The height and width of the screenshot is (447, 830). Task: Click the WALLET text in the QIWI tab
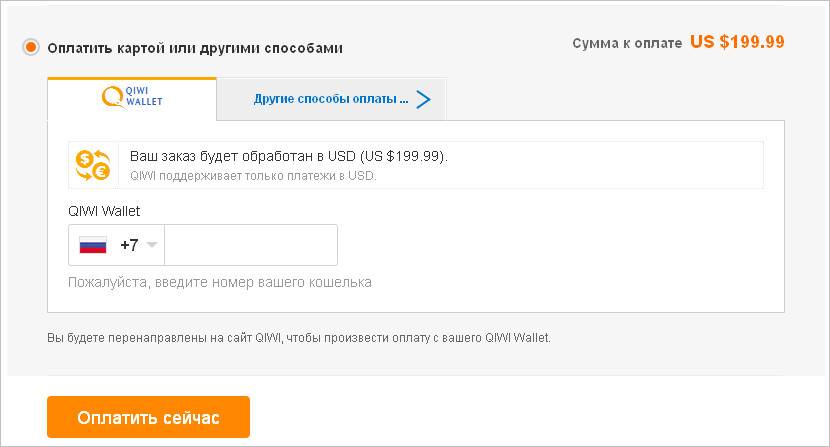pyautogui.click(x=145, y=102)
